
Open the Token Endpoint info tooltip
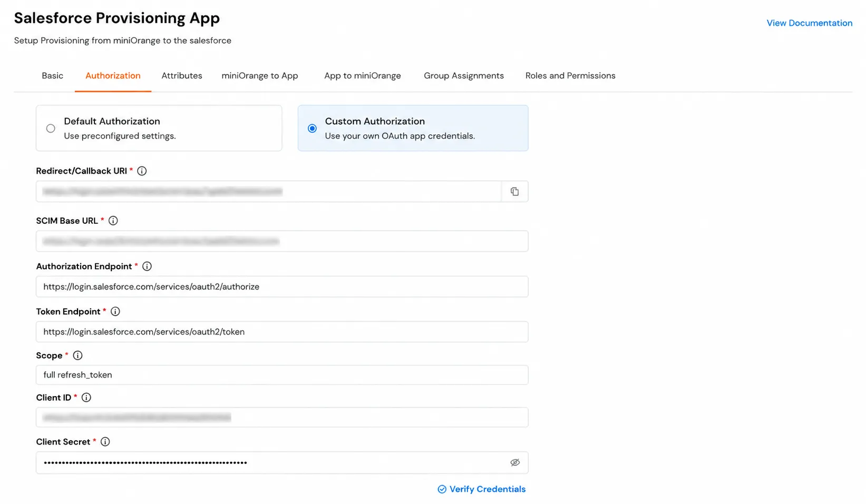[x=115, y=312]
